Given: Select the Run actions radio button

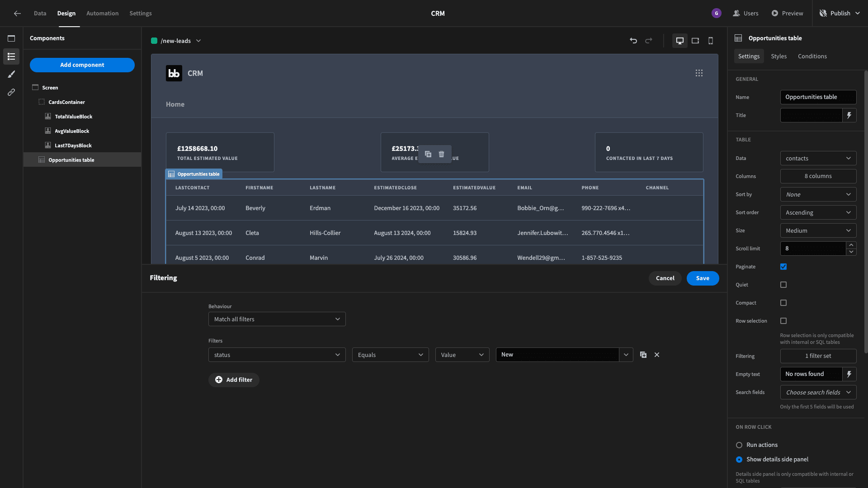Looking at the screenshot, I should point(739,445).
